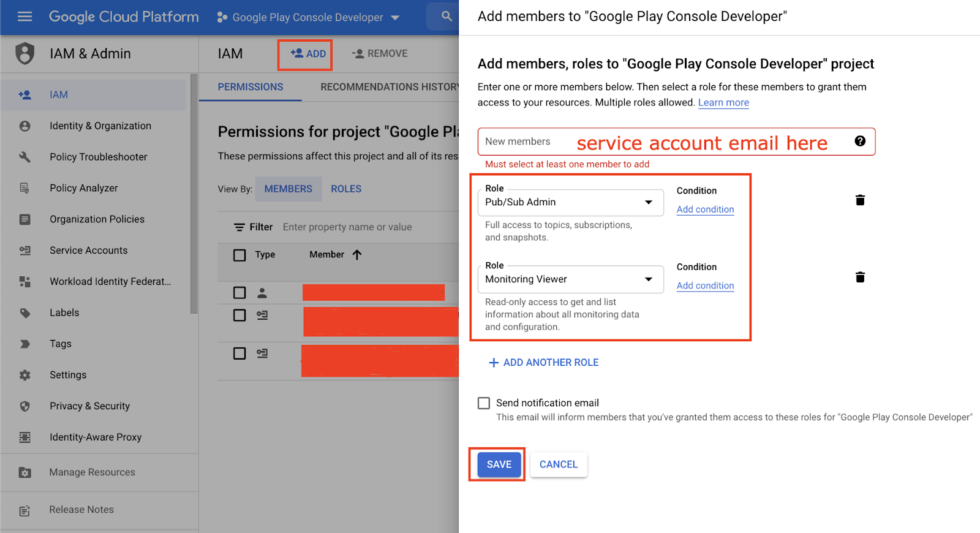Click the CANCEL button

(x=559, y=464)
